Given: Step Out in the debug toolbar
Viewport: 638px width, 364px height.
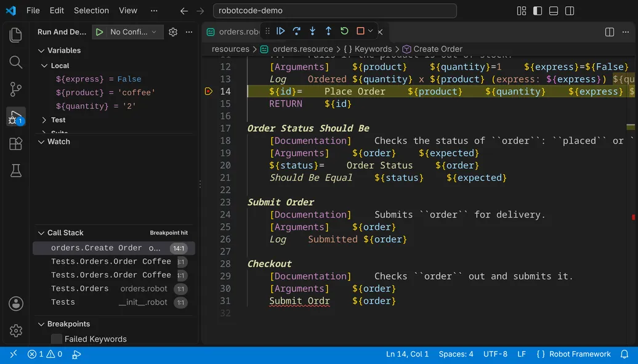Looking at the screenshot, I should pos(328,31).
